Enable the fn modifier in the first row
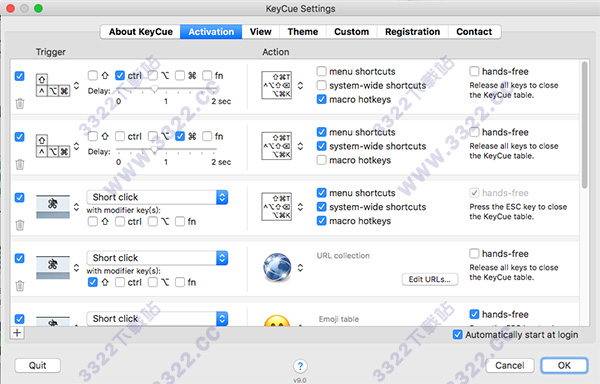The width and height of the screenshot is (600, 384). click(x=207, y=75)
